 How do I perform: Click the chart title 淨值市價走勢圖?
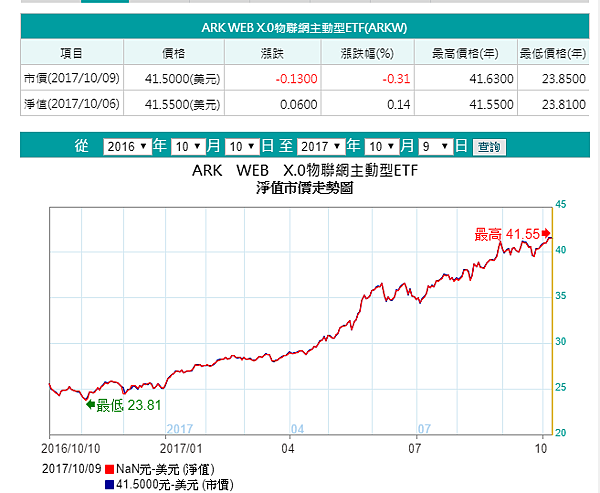(305, 188)
